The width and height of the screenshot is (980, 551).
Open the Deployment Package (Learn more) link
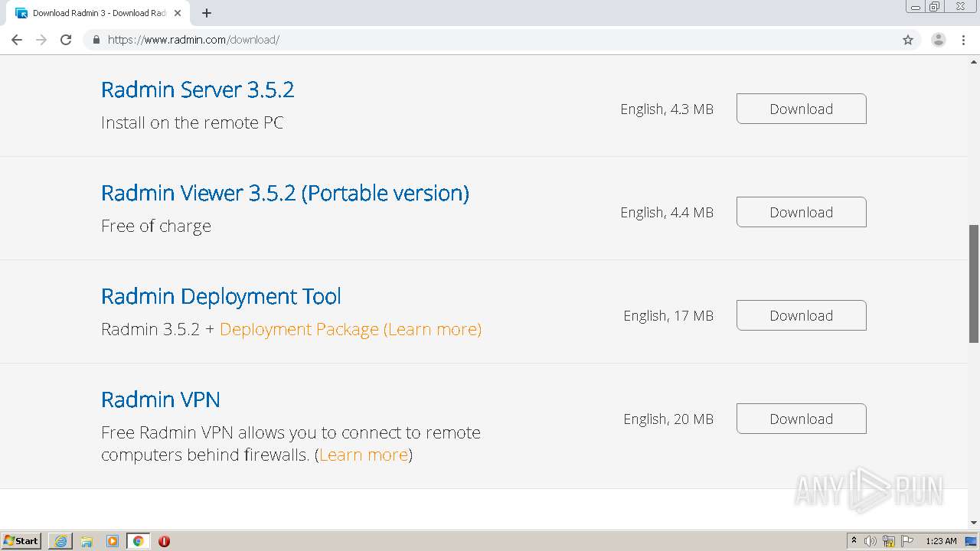coord(351,329)
